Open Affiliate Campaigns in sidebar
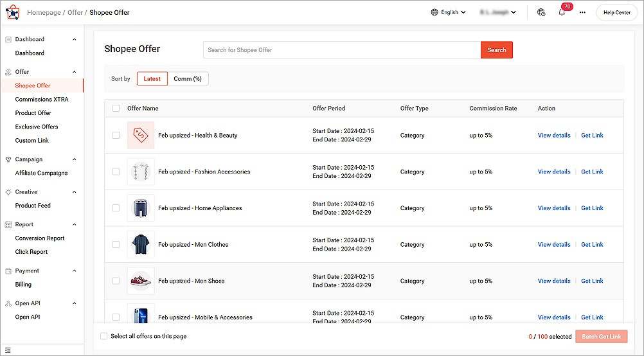Screen dimensions: 644x356 point(42,173)
